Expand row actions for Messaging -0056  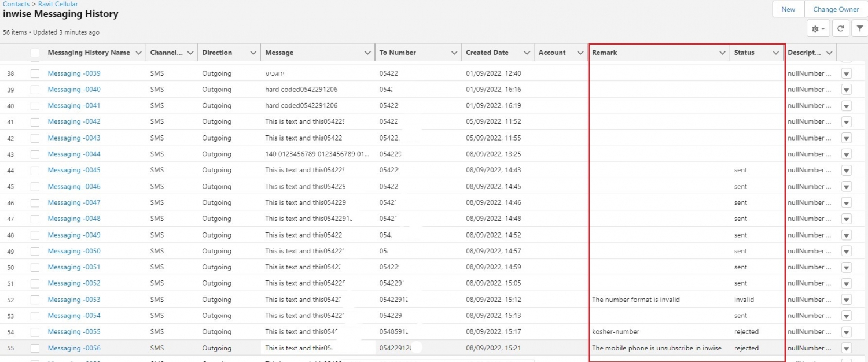tap(846, 348)
